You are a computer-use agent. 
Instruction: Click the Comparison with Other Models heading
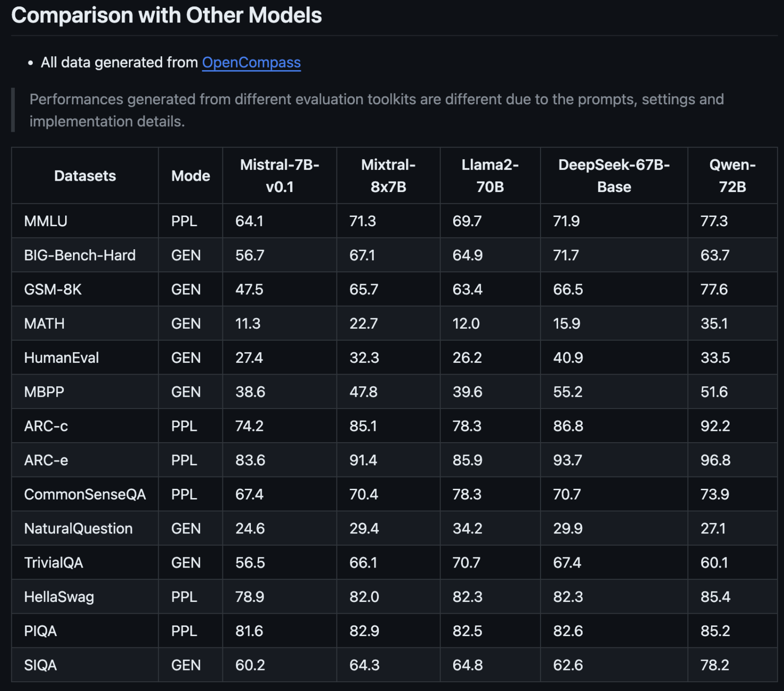tap(167, 15)
